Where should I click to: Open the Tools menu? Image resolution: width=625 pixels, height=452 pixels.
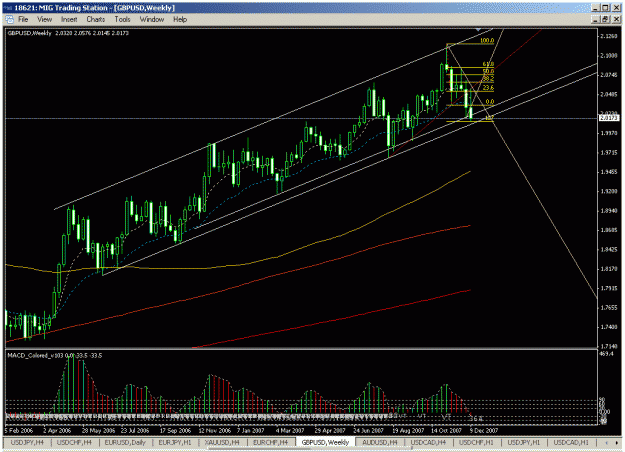pos(122,19)
